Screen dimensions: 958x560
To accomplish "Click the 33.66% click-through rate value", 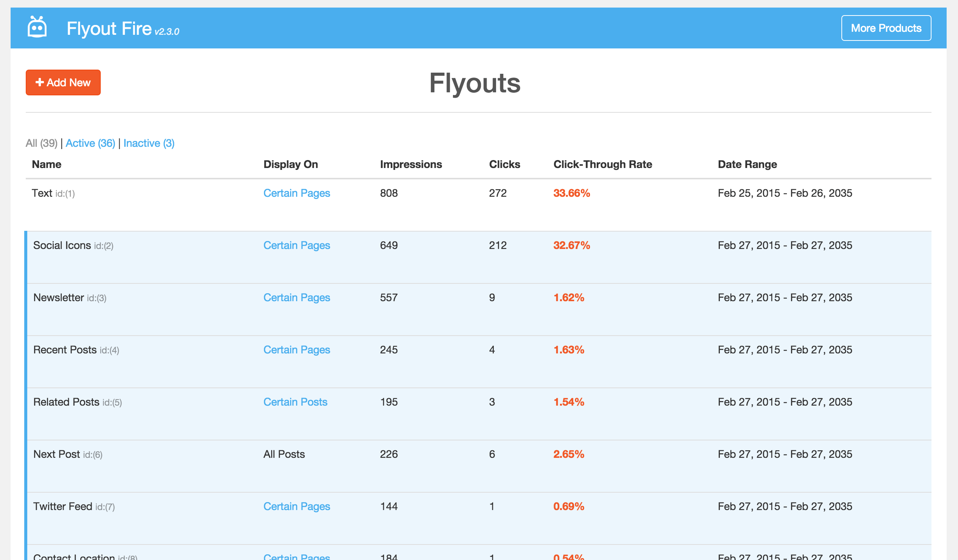I will [571, 193].
